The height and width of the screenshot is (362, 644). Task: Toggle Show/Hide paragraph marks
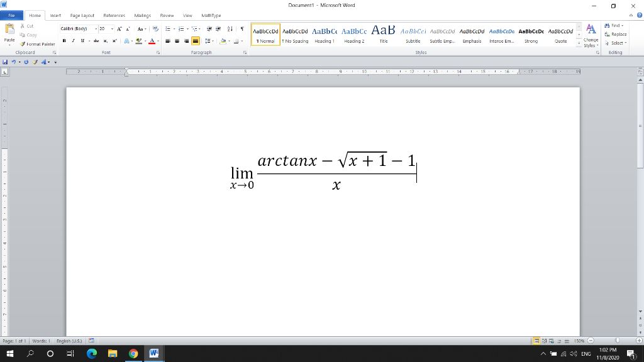(242, 29)
